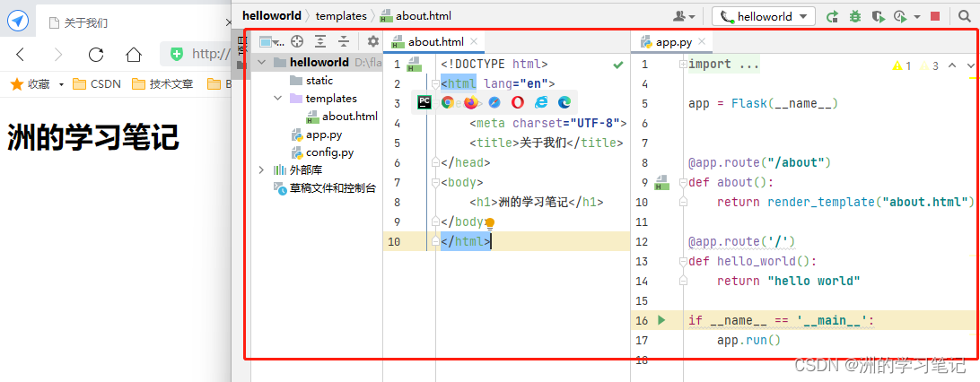The height and width of the screenshot is (382, 980).
Task: Open the 技术文章 bookmark folder
Action: [162, 83]
